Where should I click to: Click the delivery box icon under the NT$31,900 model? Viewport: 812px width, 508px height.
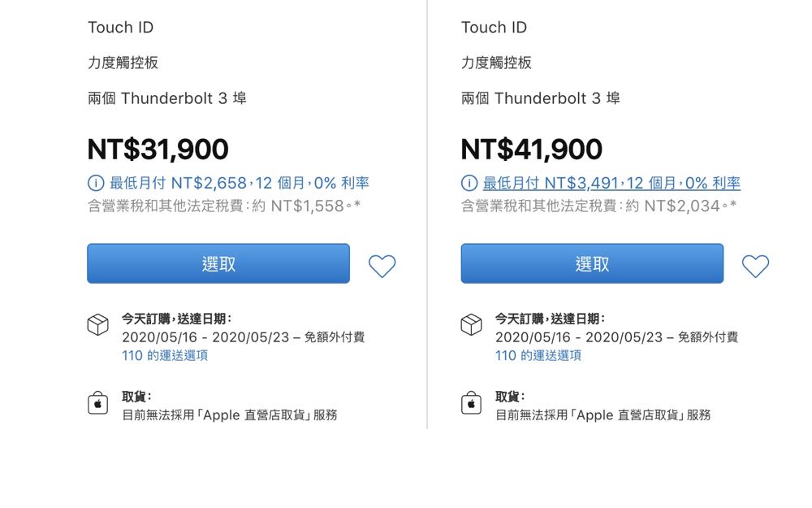click(97, 324)
